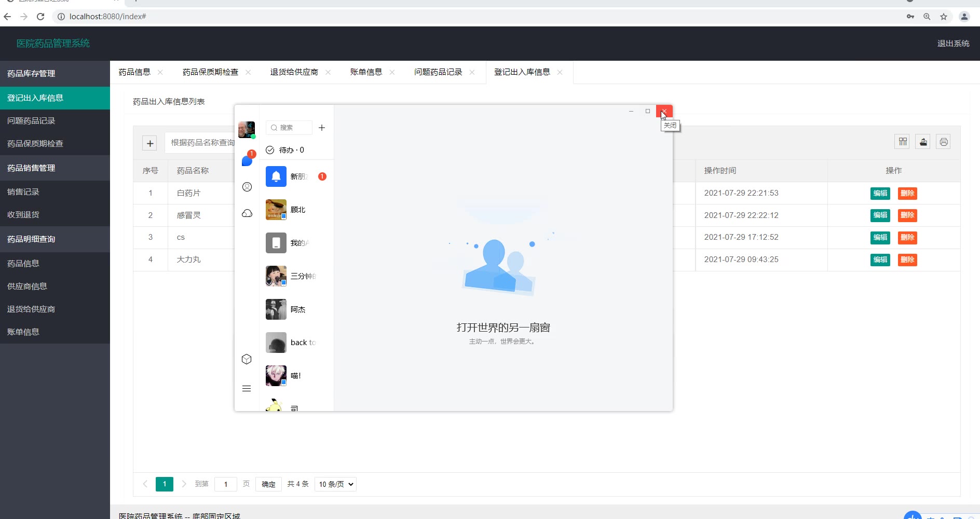Open 药品信息 in sidebar
Viewport: 980px width, 519px height.
[x=55, y=264]
